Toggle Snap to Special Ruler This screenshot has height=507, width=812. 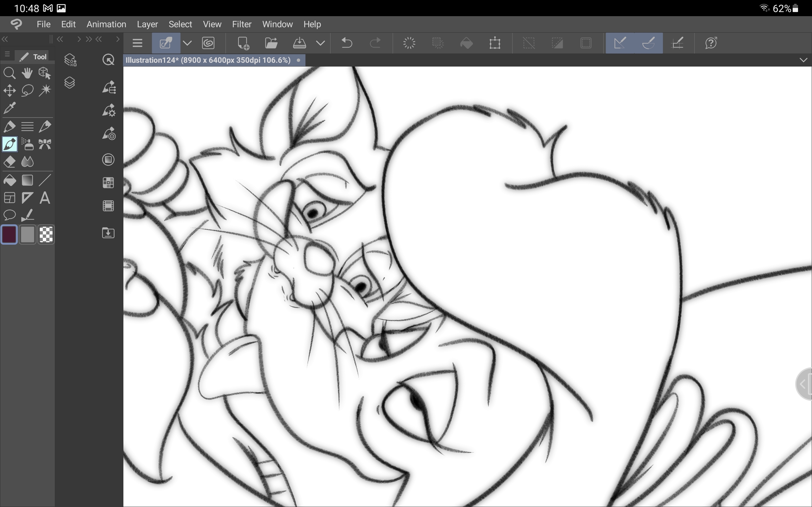click(x=648, y=43)
